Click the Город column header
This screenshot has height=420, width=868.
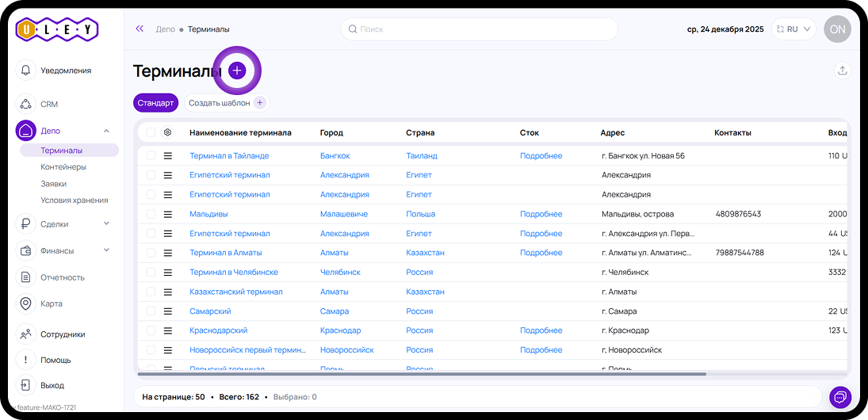coord(331,133)
